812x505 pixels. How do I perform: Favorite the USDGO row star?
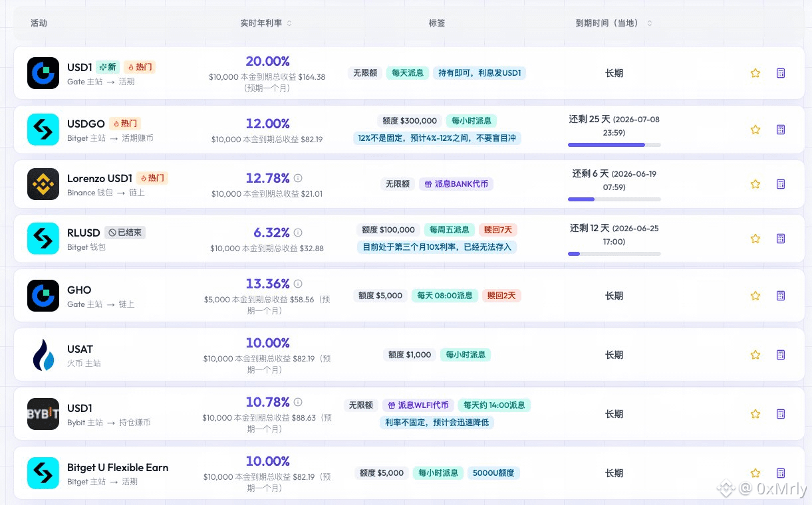[755, 130]
